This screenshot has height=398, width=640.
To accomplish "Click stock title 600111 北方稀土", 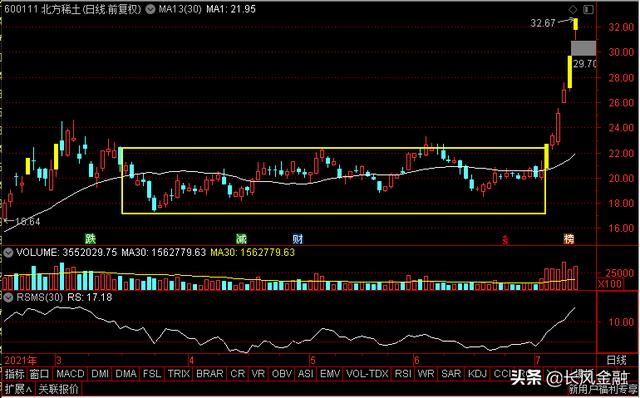I will click(42, 9).
